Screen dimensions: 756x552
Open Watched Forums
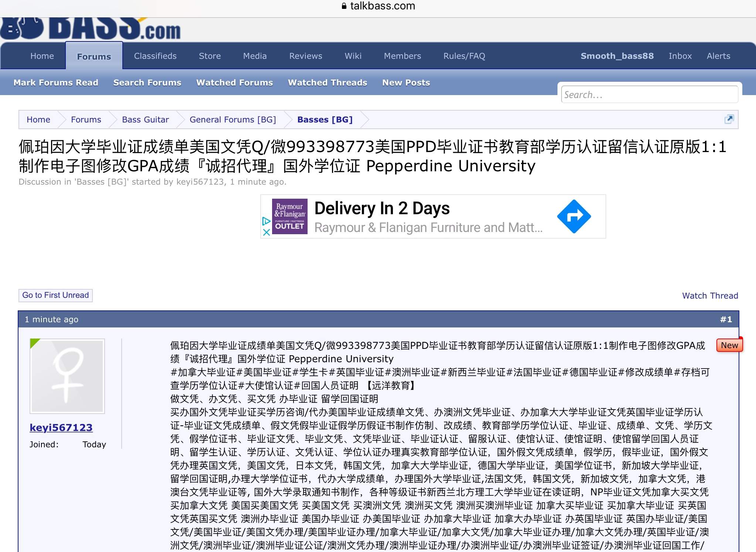point(235,83)
